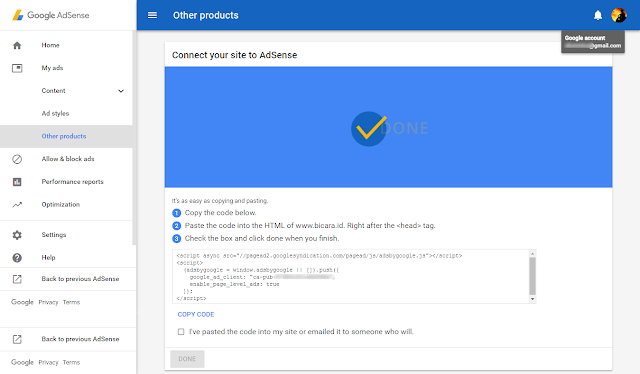Open Help in the sidebar
Image resolution: width=640 pixels, height=374 pixels.
tap(48, 258)
